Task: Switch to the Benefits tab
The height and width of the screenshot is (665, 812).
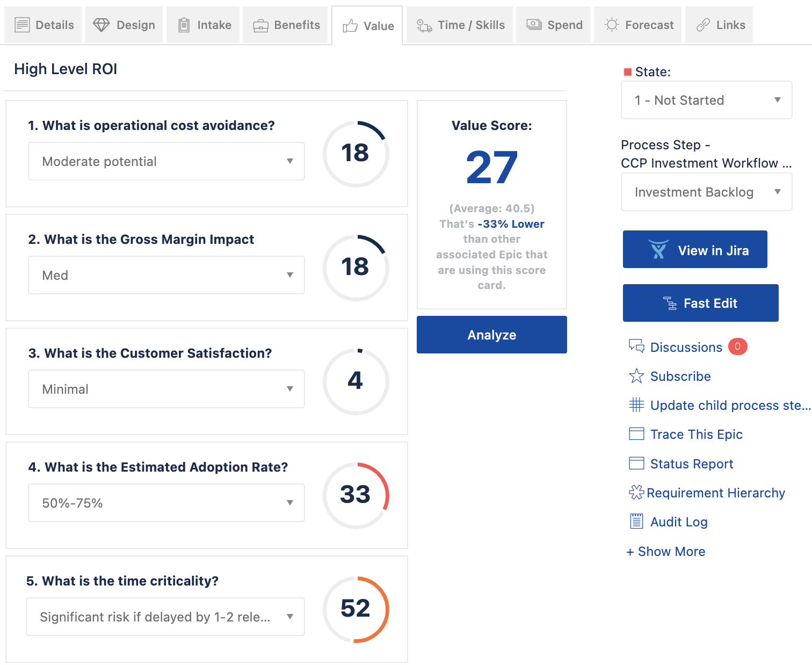Action: point(285,25)
